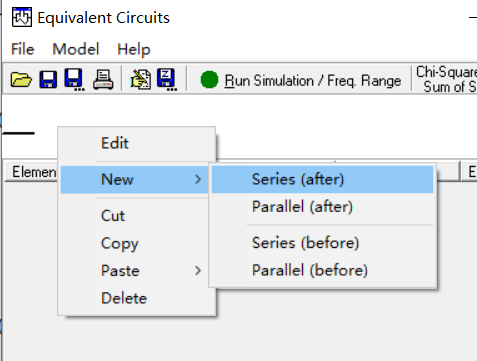Viewport: 477px width, 361px height.
Task: Expand the Paste submenu arrow
Action: tap(198, 270)
